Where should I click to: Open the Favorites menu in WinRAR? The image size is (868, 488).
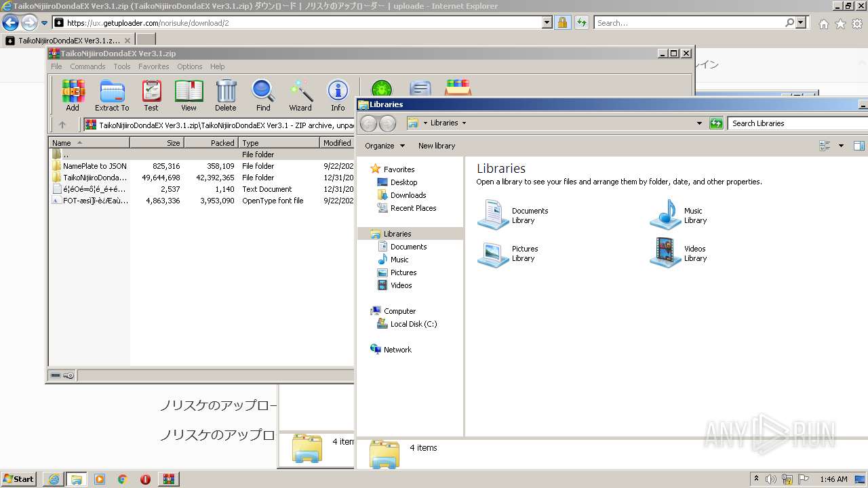coord(154,66)
